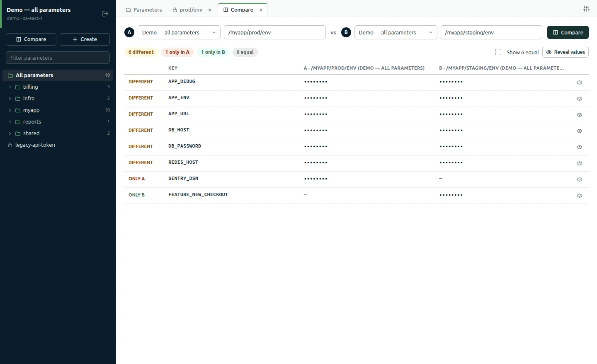Open the settings sliders icon at top right
597x364 pixels.
pyautogui.click(x=587, y=9)
